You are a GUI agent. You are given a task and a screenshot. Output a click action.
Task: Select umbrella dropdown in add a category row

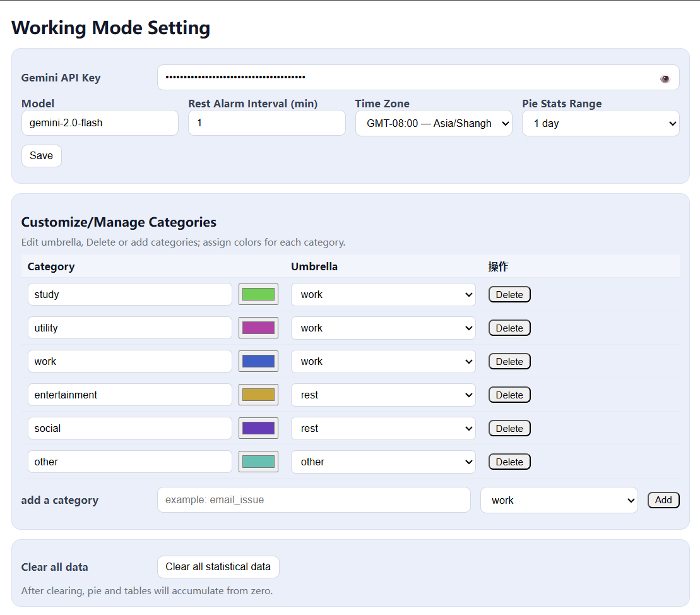(x=559, y=500)
